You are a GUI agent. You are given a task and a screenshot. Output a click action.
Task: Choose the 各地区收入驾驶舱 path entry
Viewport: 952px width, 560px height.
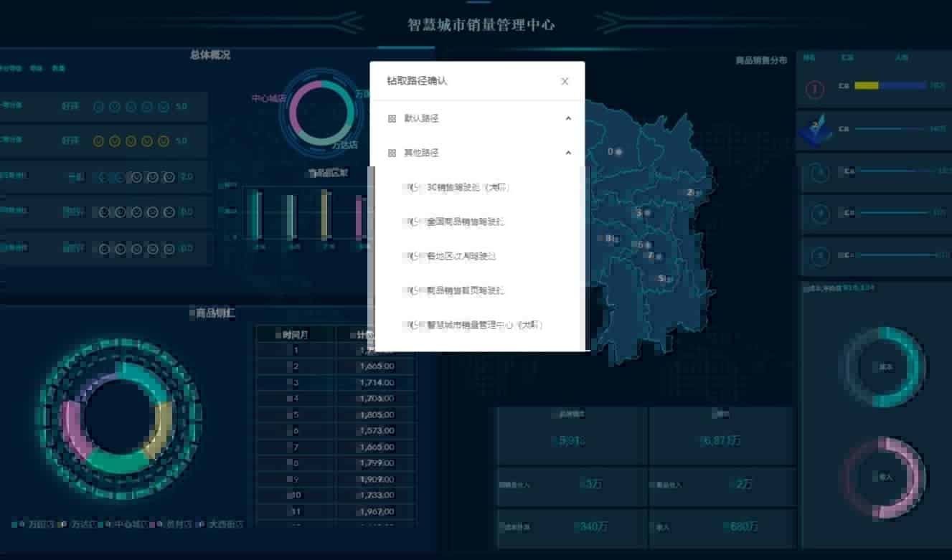[461, 256]
